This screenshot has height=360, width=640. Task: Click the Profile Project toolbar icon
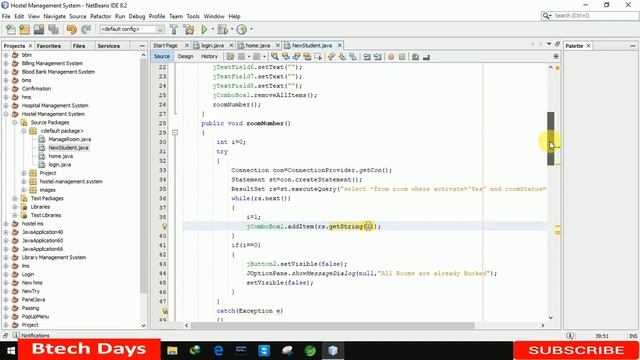tap(242, 29)
